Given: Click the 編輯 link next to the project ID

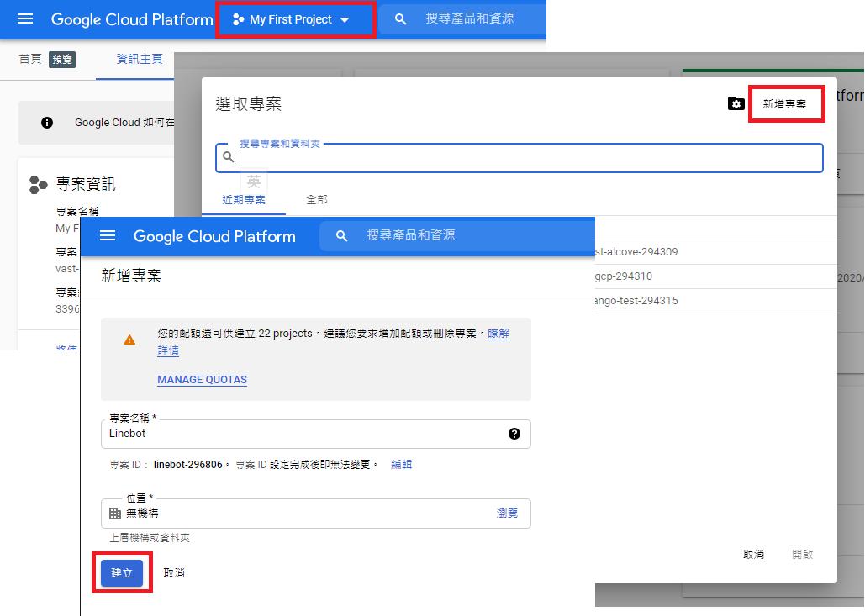Looking at the screenshot, I should pyautogui.click(x=401, y=465).
